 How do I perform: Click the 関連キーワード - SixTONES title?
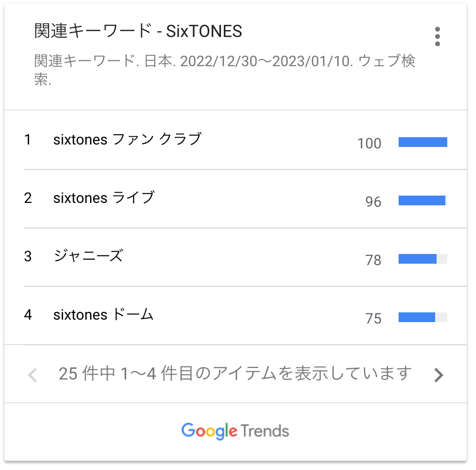pyautogui.click(x=138, y=31)
